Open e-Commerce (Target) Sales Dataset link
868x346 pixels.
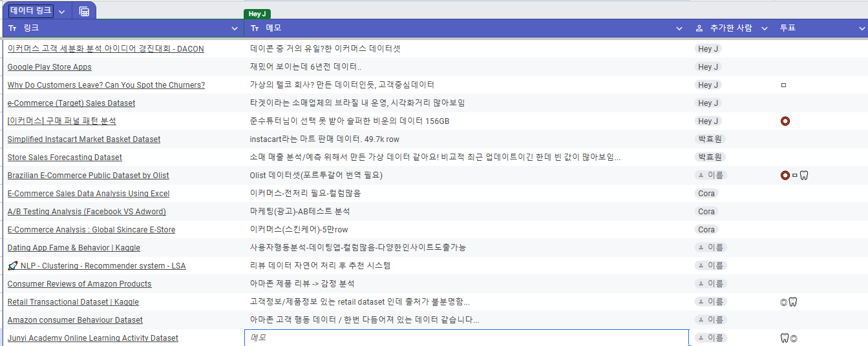tap(72, 103)
